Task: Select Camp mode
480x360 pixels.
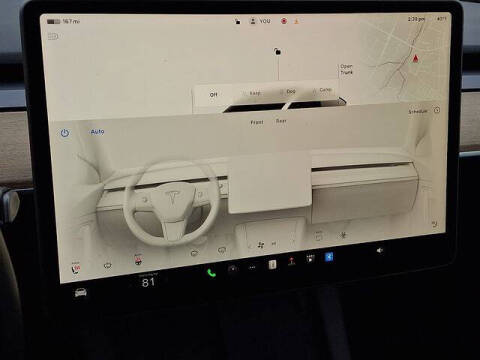Action: coord(325,90)
